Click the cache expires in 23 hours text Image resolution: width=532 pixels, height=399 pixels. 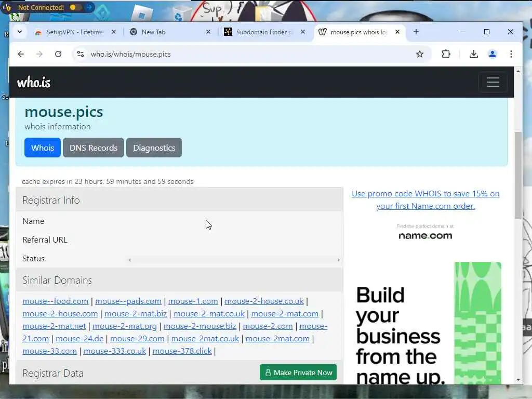point(108,181)
